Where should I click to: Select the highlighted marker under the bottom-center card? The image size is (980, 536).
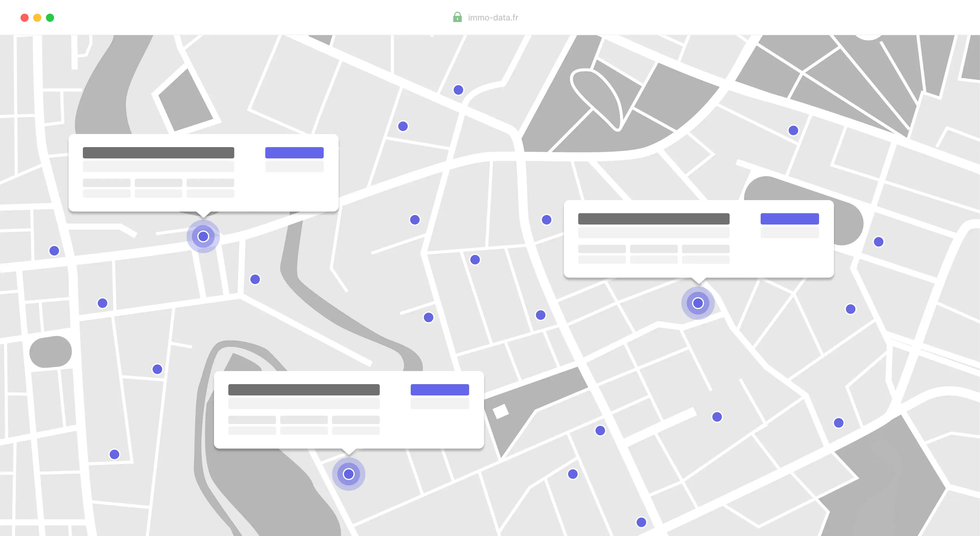(x=348, y=474)
